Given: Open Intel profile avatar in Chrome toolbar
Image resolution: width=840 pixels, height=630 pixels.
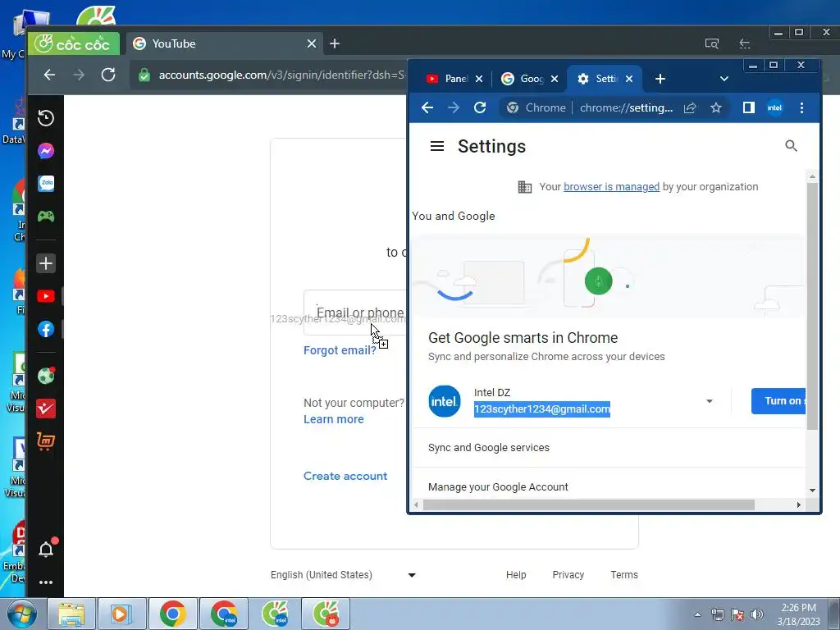Looking at the screenshot, I should click(774, 107).
